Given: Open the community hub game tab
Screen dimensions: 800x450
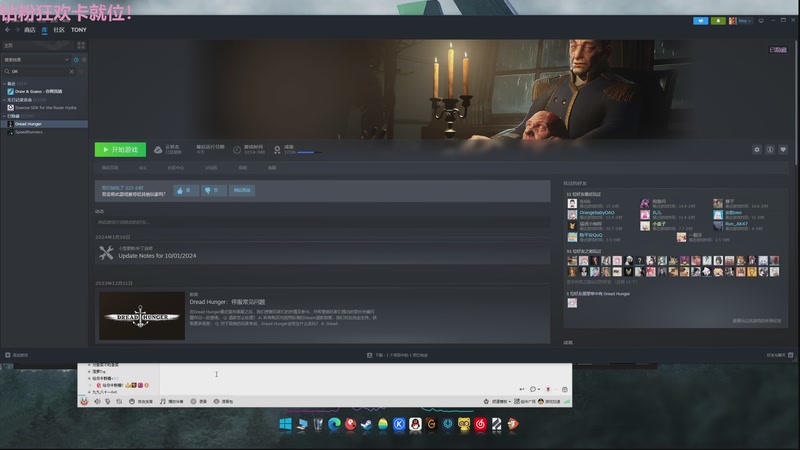Looking at the screenshot, I should pos(176,168).
